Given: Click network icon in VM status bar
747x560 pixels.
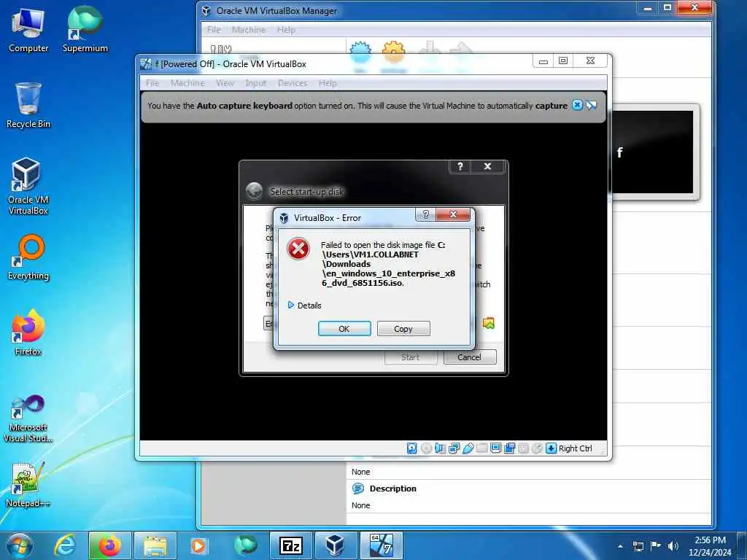Looking at the screenshot, I should coord(454,448).
